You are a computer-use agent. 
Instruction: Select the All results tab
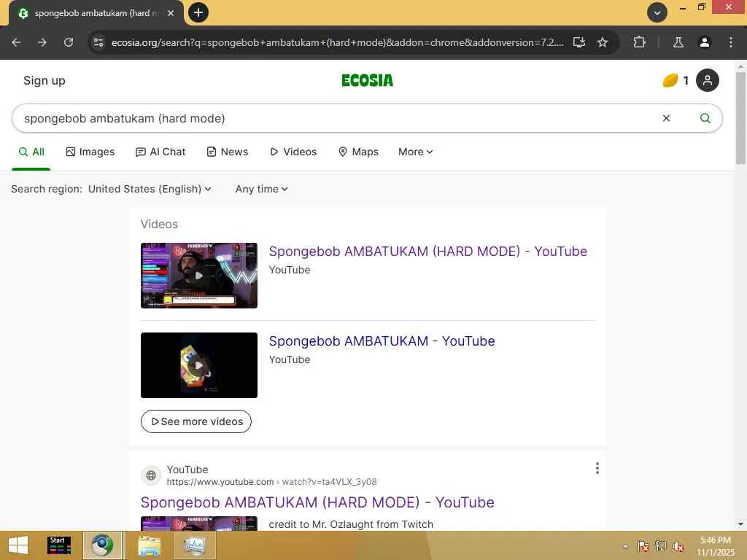(31, 152)
